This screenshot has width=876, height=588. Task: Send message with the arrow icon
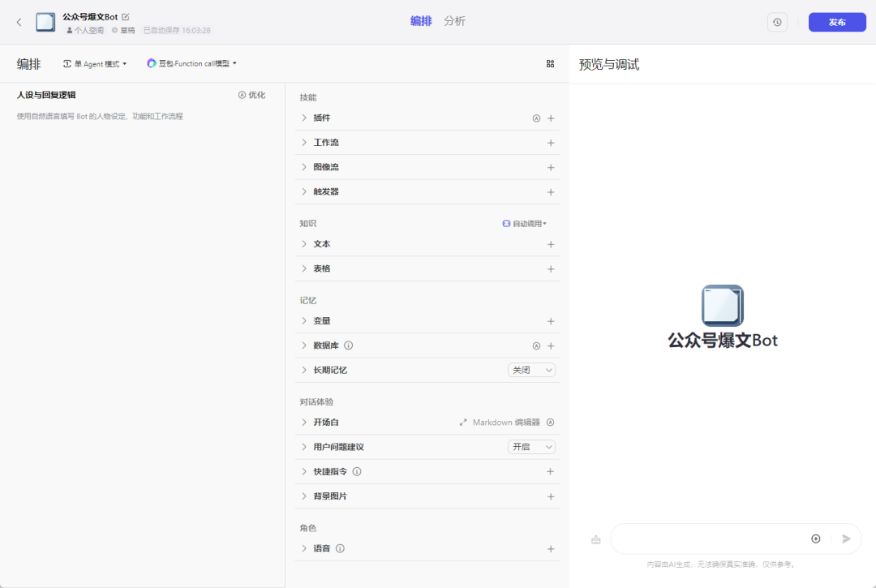(x=846, y=539)
